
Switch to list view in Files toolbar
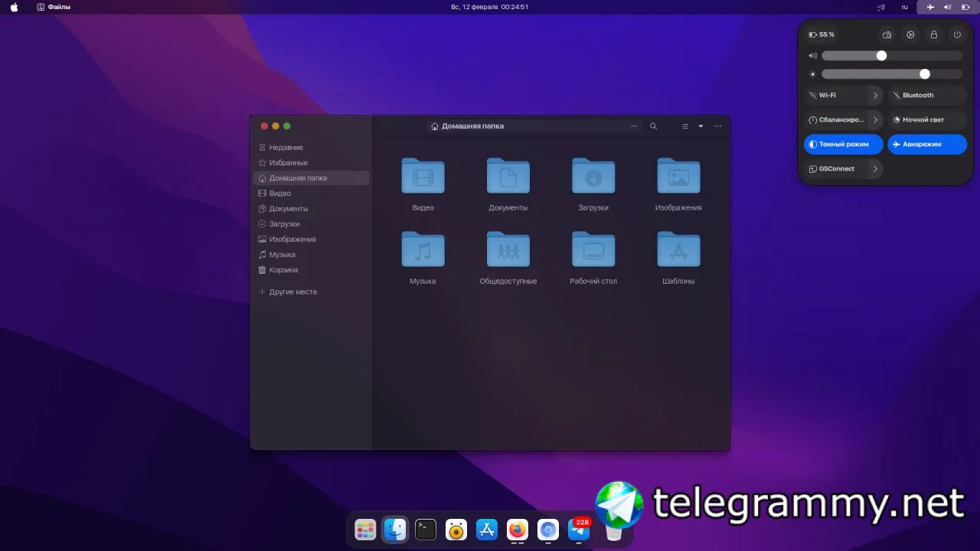point(685,126)
